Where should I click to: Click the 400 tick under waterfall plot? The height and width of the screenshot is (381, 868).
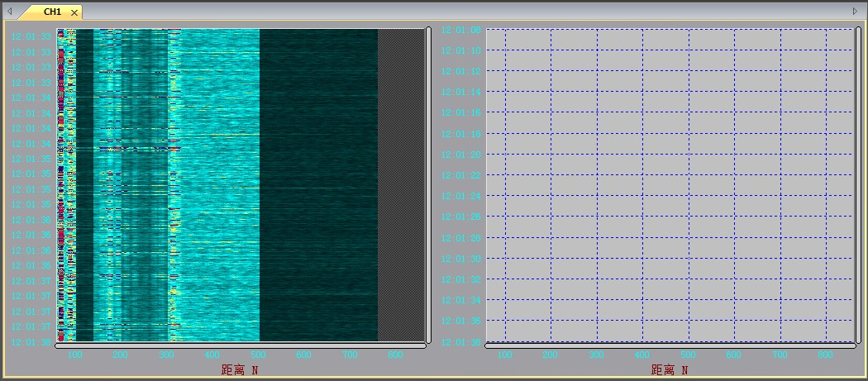(212, 355)
